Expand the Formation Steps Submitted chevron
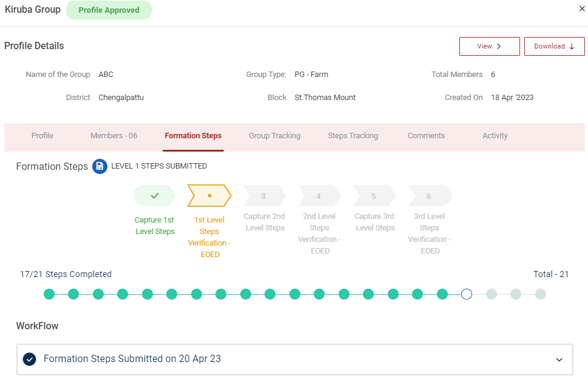The image size is (588, 379). click(559, 360)
